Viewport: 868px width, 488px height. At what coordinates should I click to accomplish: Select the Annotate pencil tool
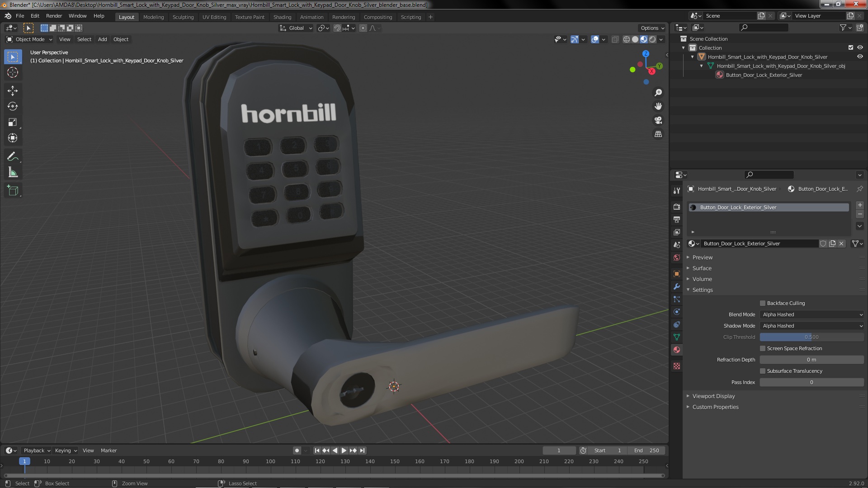[13, 157]
